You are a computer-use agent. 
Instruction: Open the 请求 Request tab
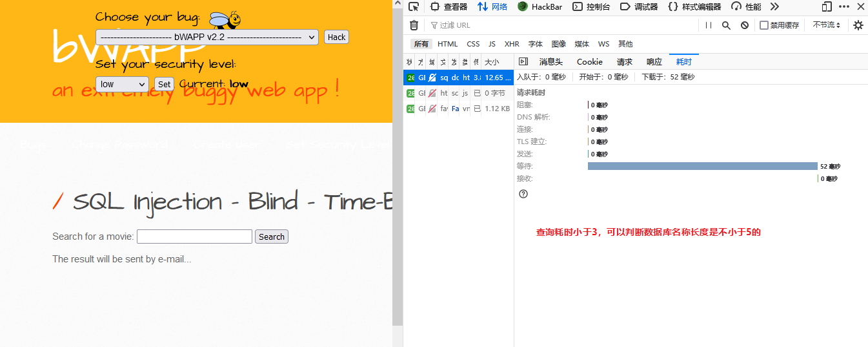(x=625, y=62)
